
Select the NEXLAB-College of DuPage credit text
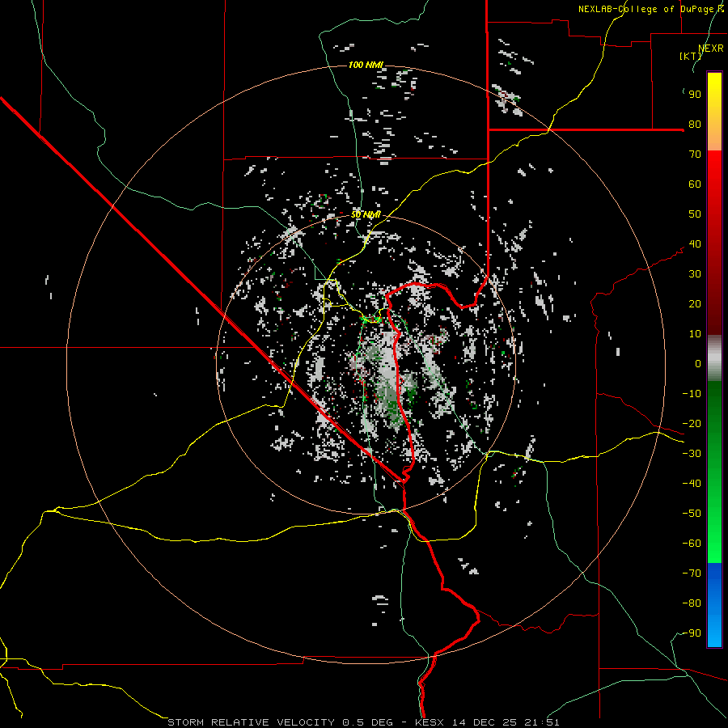pyautogui.click(x=650, y=9)
